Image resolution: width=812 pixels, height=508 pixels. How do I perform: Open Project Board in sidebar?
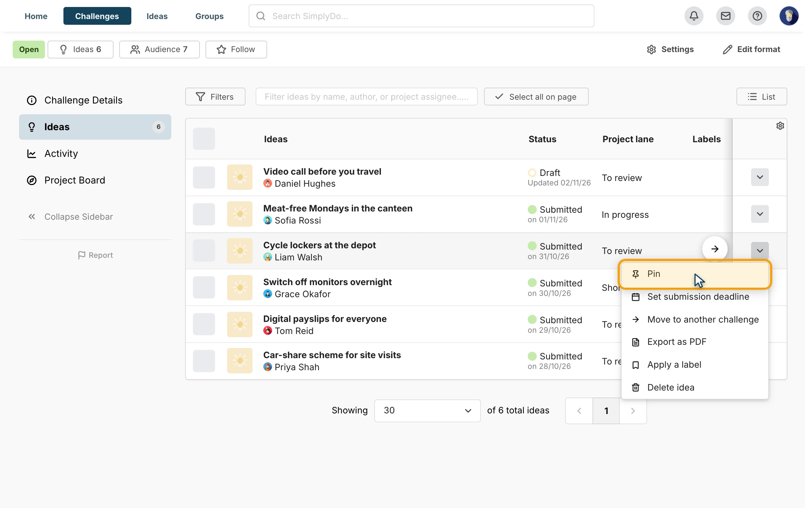click(x=95, y=180)
